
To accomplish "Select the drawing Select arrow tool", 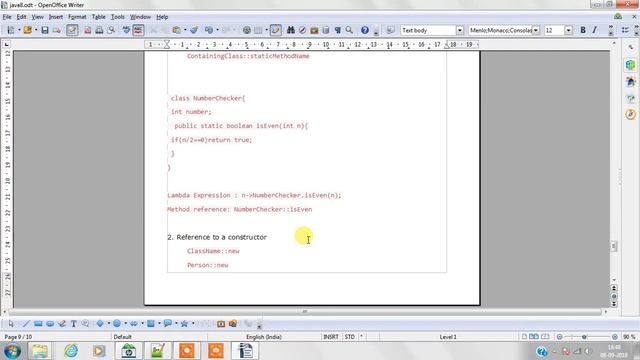I will tap(11, 324).
